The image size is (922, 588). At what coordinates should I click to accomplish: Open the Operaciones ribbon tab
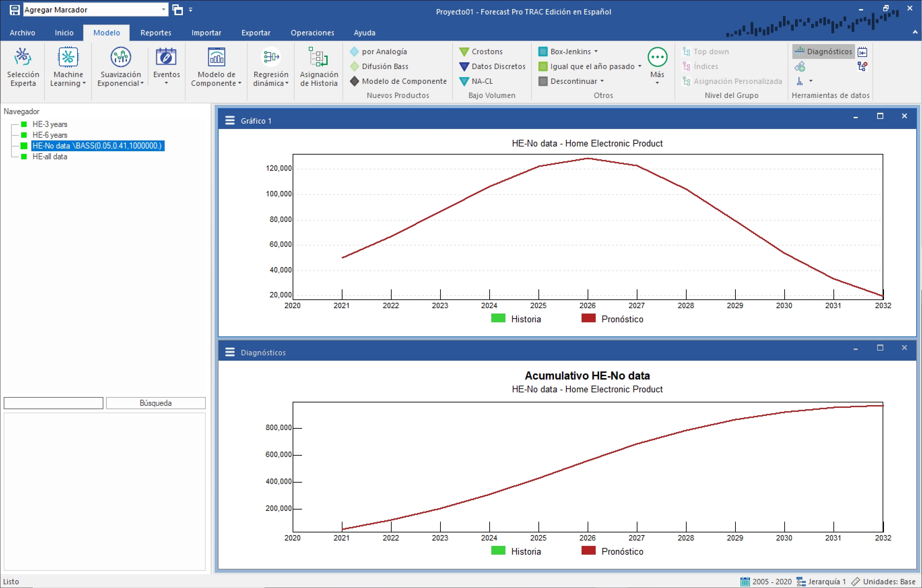[x=312, y=33]
